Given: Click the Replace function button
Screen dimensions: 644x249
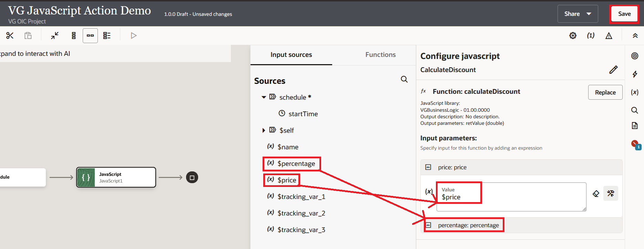Looking at the screenshot, I should click(605, 92).
